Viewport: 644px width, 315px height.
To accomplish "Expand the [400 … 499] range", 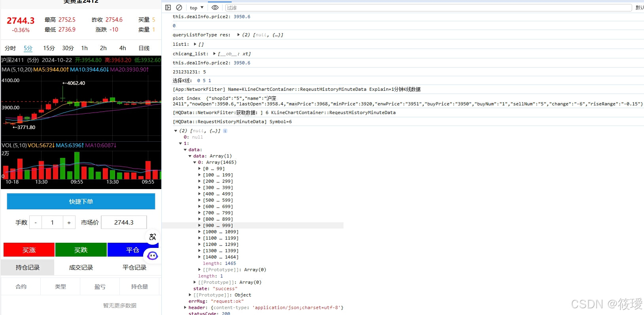I will 199,194.
